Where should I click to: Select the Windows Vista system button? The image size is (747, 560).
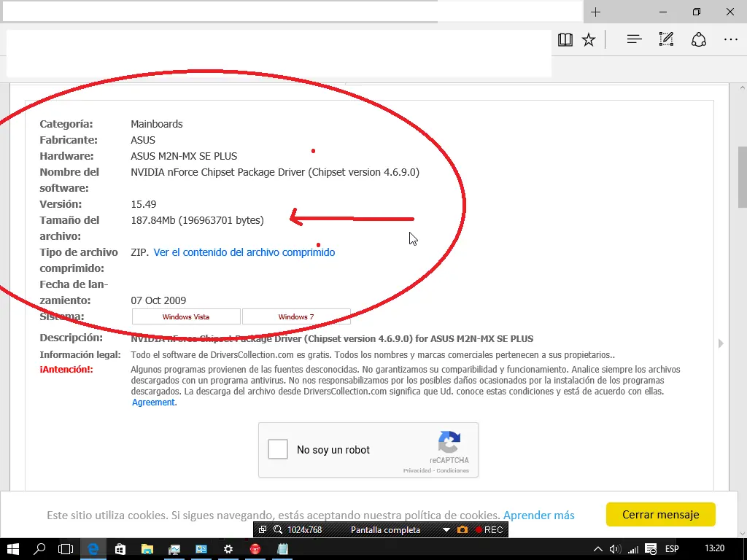(186, 316)
